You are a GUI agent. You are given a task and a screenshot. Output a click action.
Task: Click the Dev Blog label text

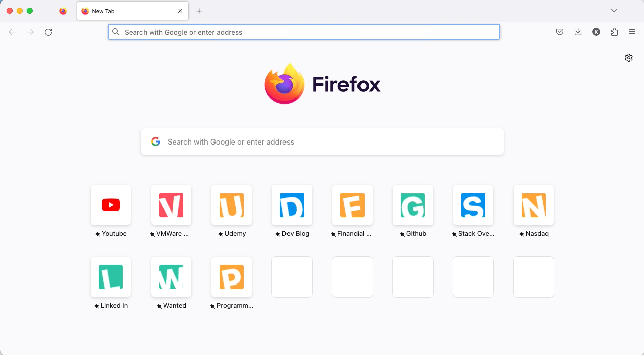296,234
